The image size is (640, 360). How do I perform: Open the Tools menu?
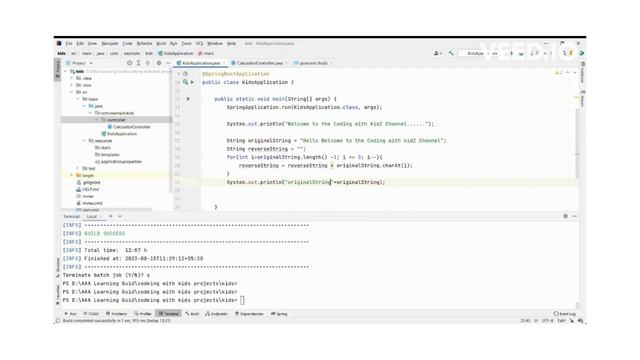(x=187, y=43)
